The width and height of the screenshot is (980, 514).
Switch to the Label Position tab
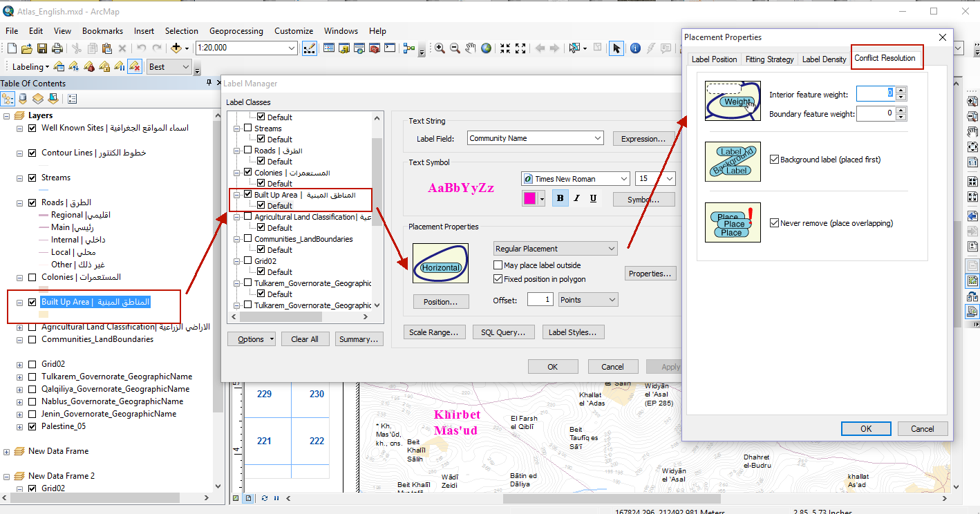point(715,59)
